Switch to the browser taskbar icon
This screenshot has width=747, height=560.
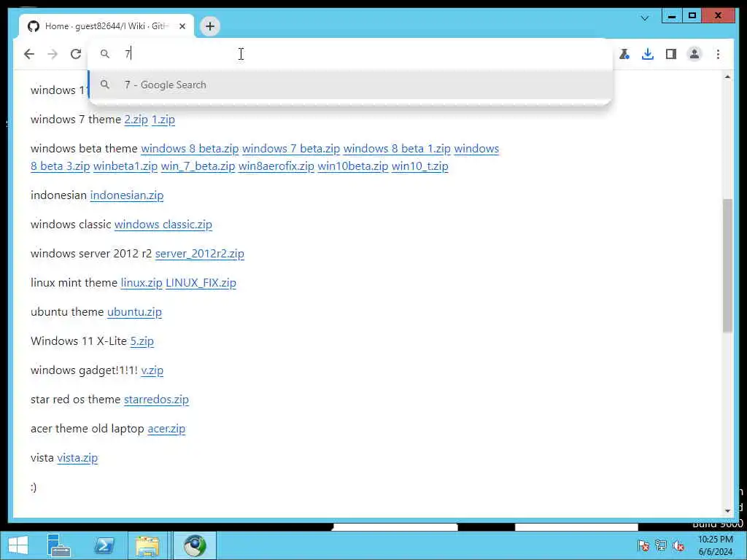pos(195,545)
